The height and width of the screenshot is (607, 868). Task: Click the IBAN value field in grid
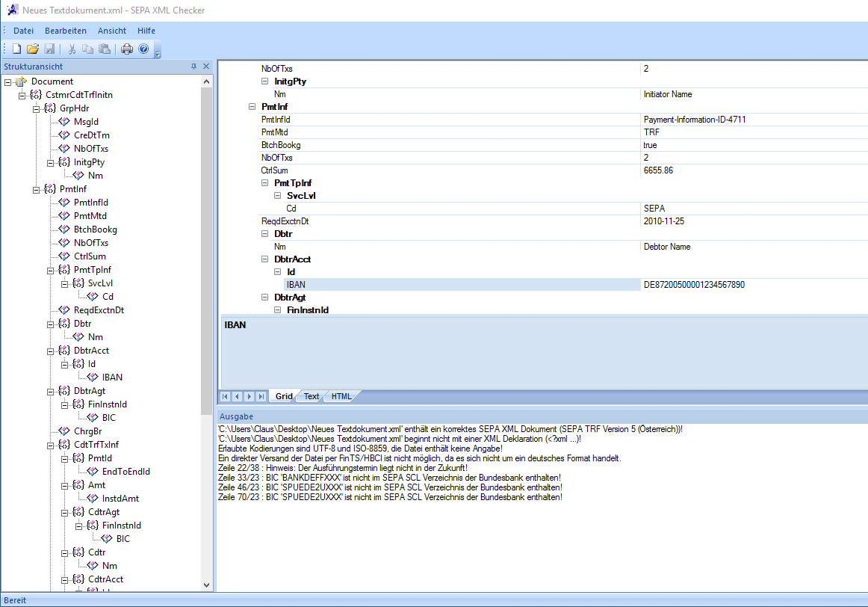(x=753, y=285)
